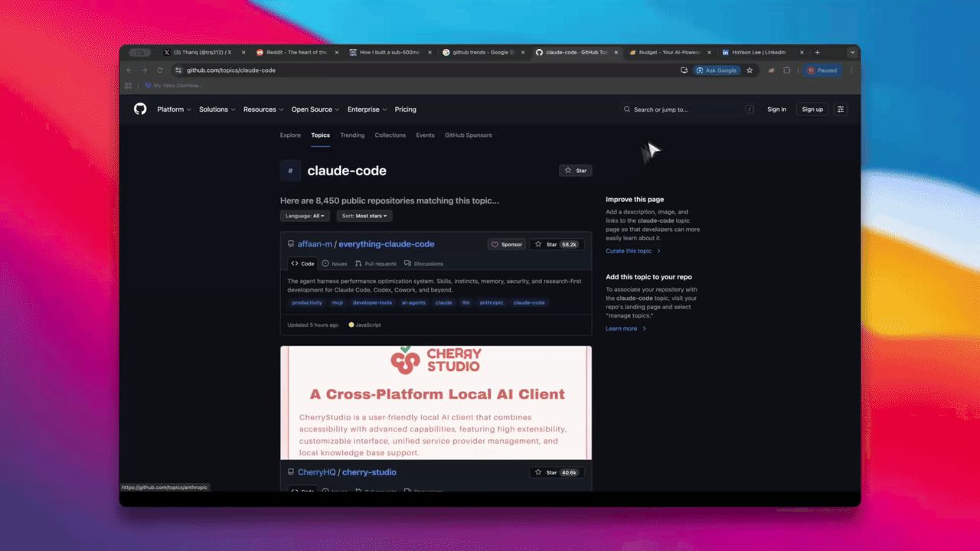980x551 pixels.
Task: Switch to the github trends Google tab
Action: point(482,53)
